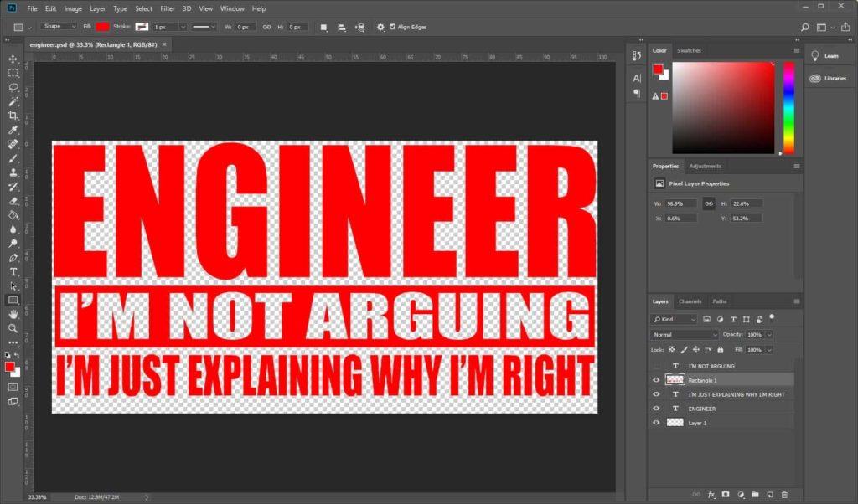Click the shape width W input field
The image size is (858, 504).
[x=246, y=27]
